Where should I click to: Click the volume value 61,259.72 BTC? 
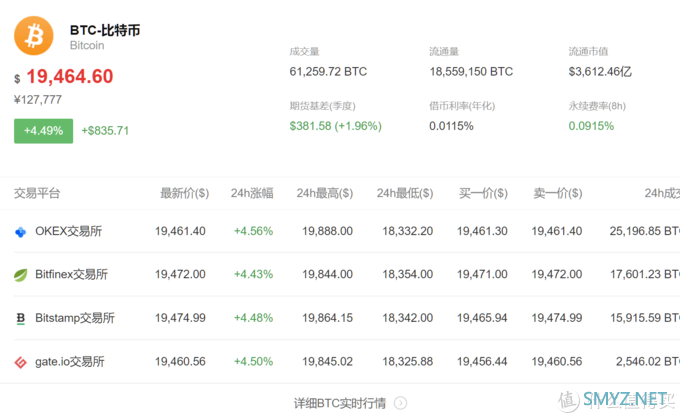click(x=328, y=72)
